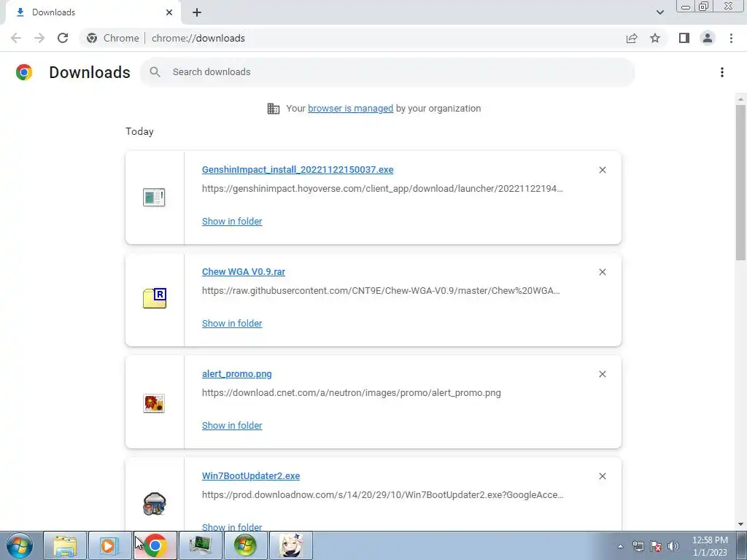The height and width of the screenshot is (560, 747).
Task: Go back with the left arrow icon
Action: tap(16, 38)
